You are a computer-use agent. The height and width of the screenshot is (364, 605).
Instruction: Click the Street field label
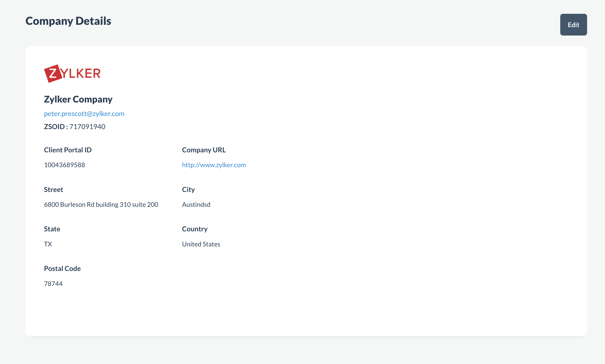click(53, 190)
